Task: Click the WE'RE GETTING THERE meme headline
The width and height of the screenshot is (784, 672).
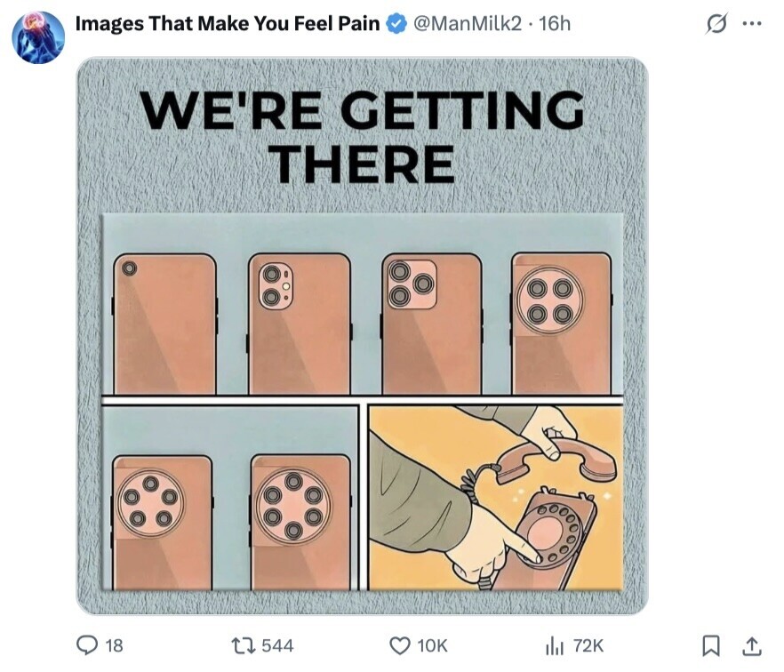Action: click(362, 136)
